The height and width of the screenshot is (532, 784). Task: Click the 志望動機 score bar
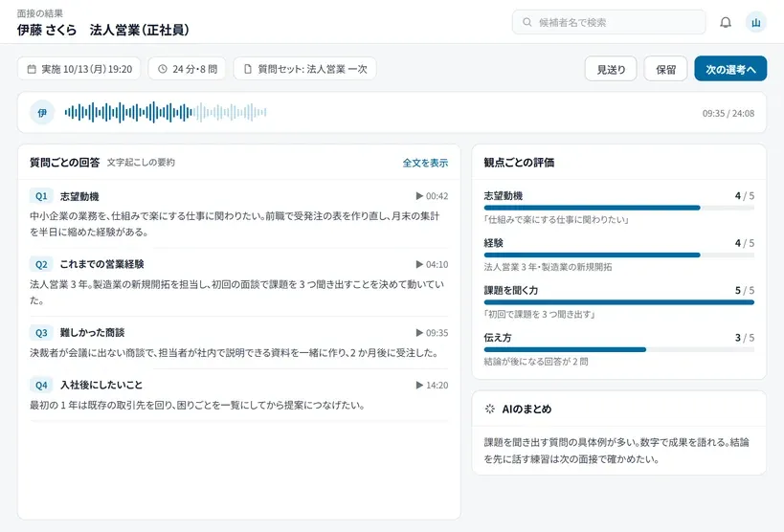pos(619,208)
